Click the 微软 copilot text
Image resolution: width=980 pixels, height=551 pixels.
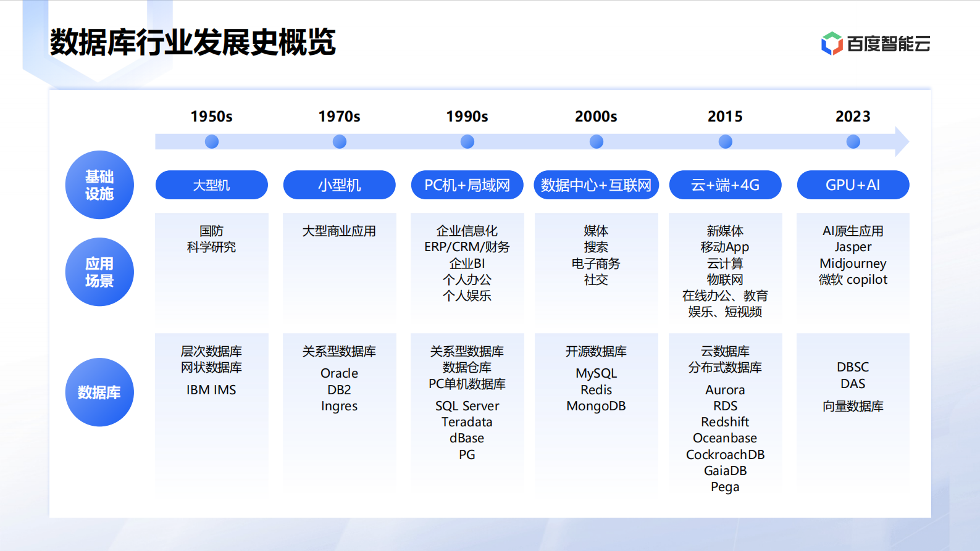coord(853,280)
